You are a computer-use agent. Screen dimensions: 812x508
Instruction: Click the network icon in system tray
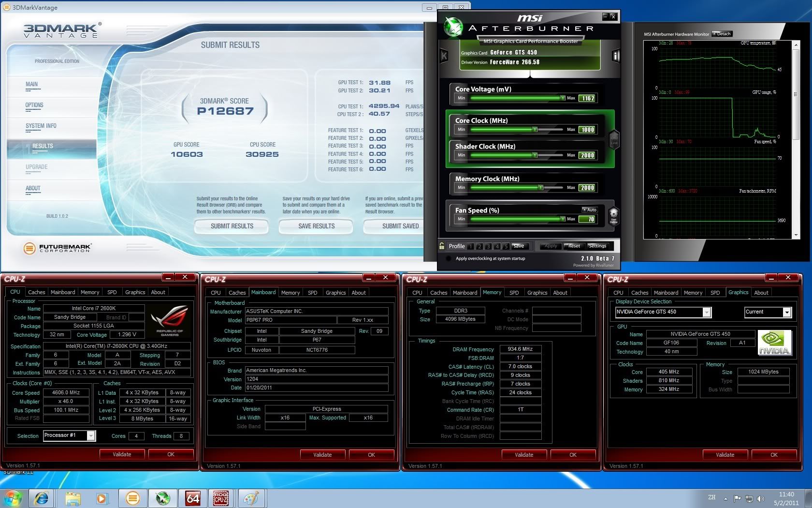pyautogui.click(x=749, y=498)
